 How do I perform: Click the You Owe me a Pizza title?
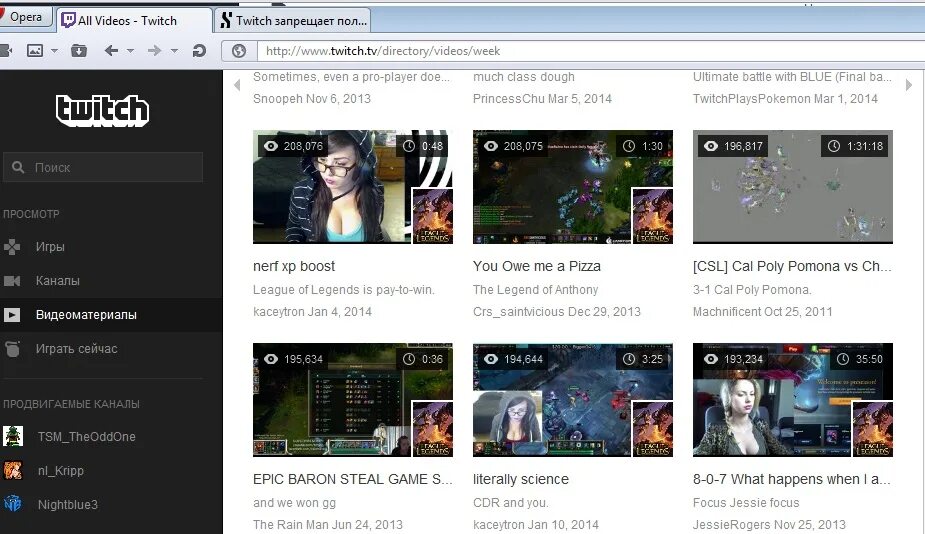537,266
